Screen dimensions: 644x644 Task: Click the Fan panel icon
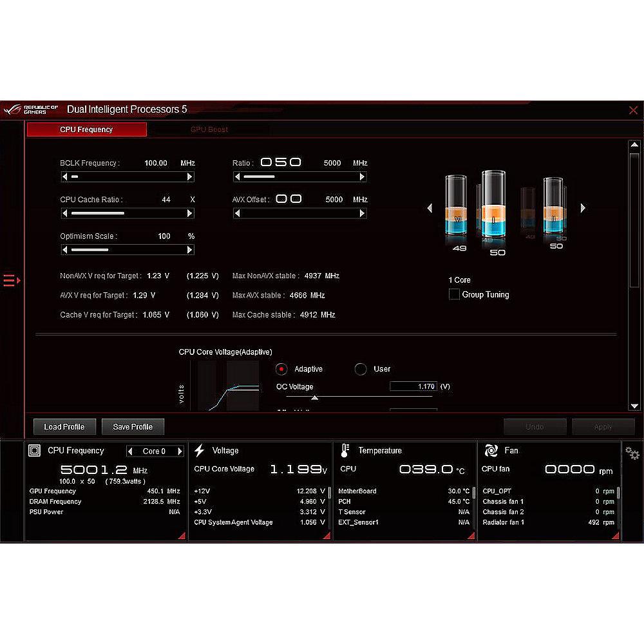point(491,450)
